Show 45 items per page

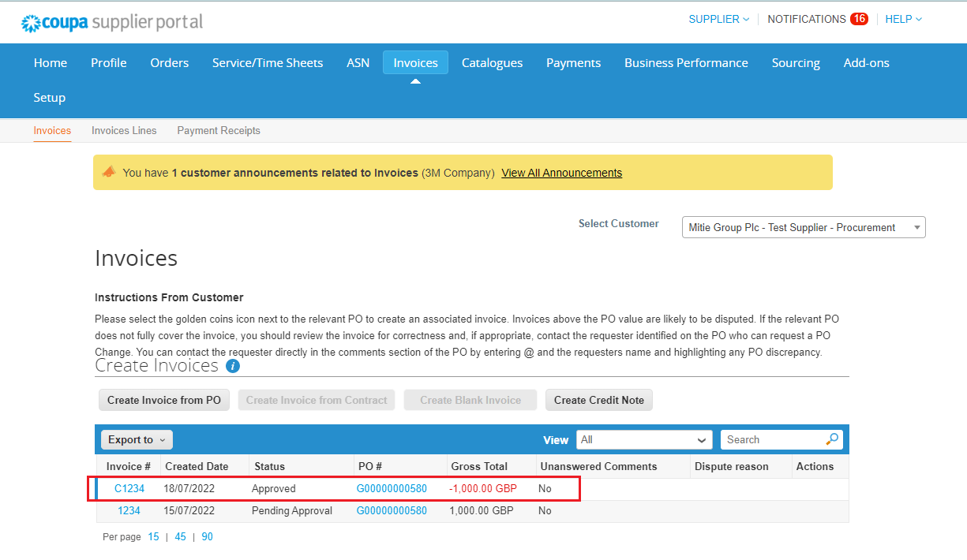(180, 536)
